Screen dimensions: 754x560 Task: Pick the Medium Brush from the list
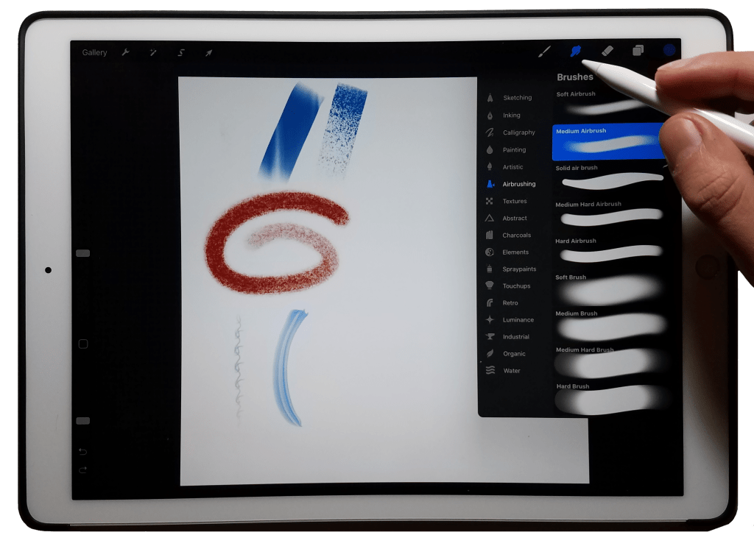tap(611, 322)
